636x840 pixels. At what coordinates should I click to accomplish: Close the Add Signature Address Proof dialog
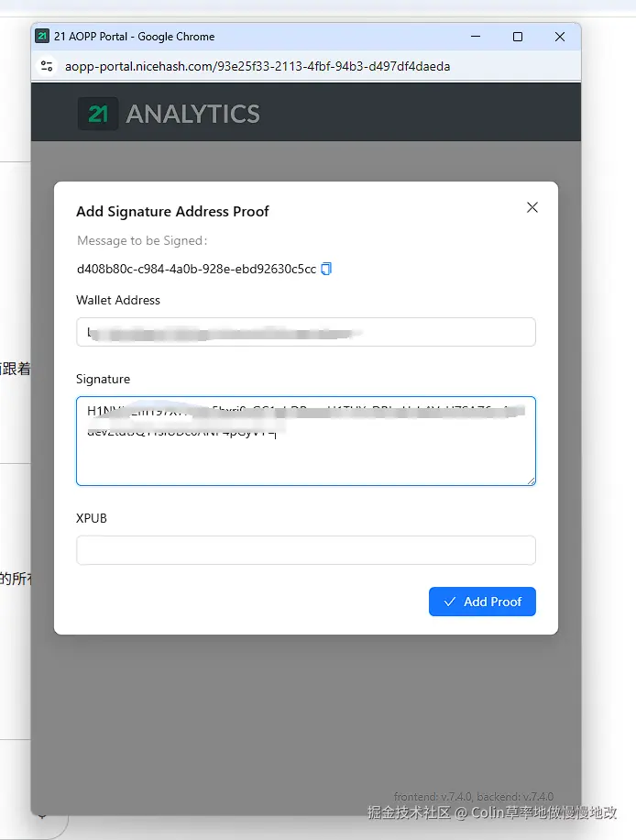click(532, 208)
